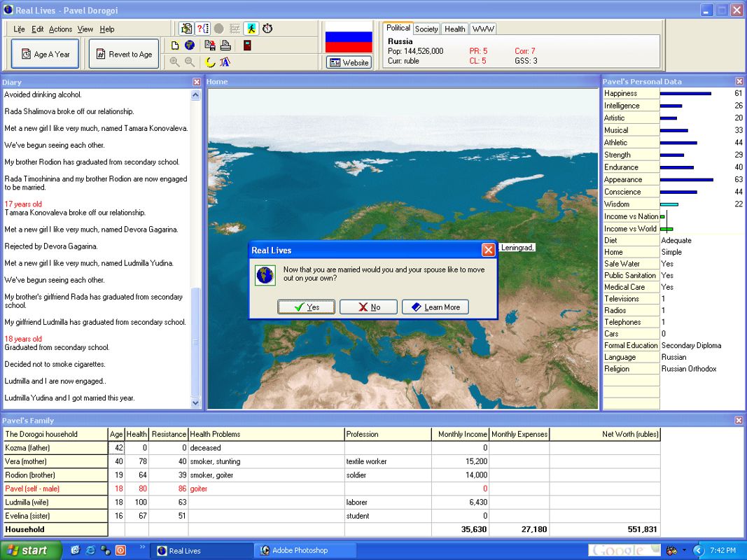Start a new life via new document icon
747x560 pixels.
(175, 45)
